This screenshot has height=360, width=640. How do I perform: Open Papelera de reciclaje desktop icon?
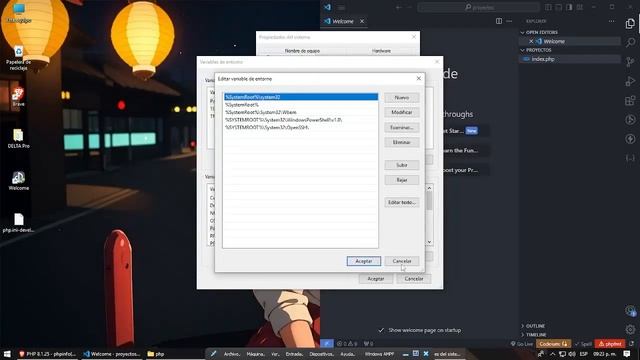click(x=18, y=58)
